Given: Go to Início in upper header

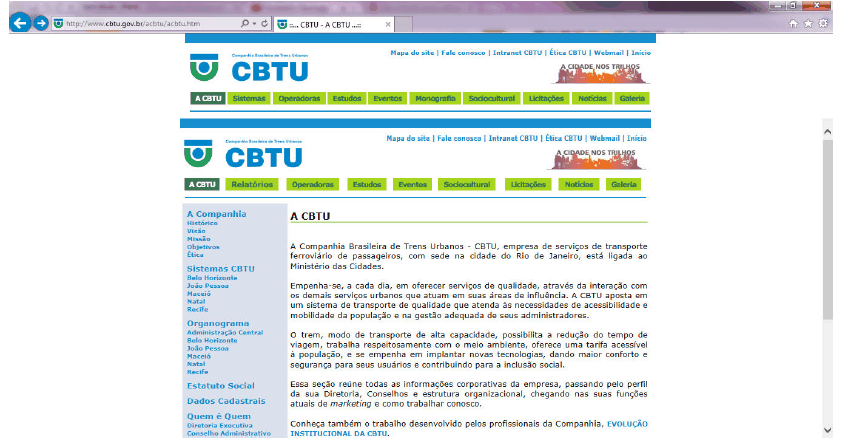Looking at the screenshot, I should click(640, 53).
